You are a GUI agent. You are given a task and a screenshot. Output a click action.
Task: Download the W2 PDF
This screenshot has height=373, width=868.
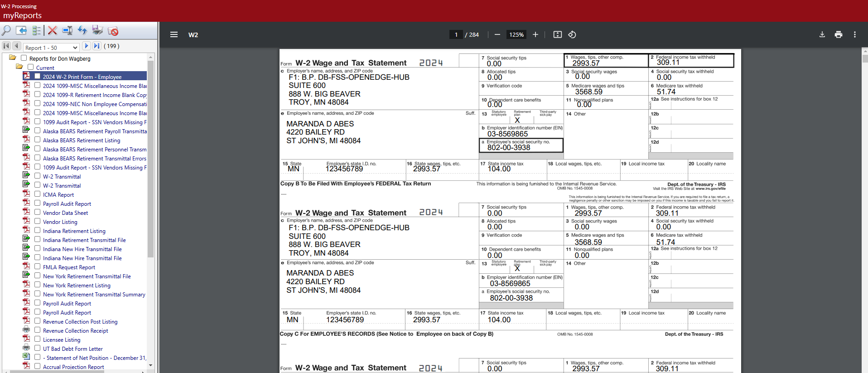click(x=822, y=34)
